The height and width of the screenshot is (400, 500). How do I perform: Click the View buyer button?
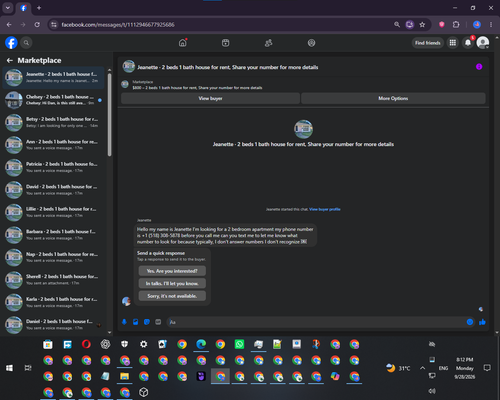coord(210,98)
